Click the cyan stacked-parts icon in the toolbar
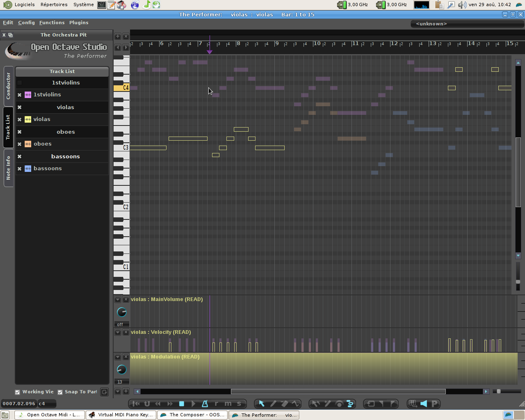525x420 pixels. (350, 404)
